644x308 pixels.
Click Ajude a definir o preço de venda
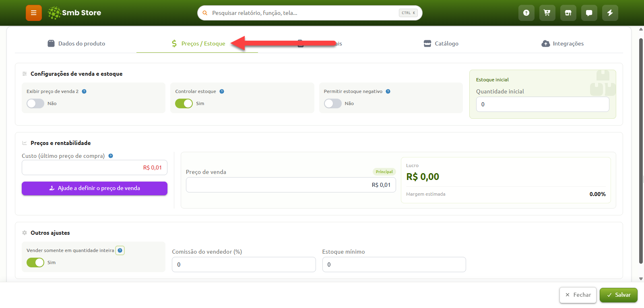(x=95, y=188)
